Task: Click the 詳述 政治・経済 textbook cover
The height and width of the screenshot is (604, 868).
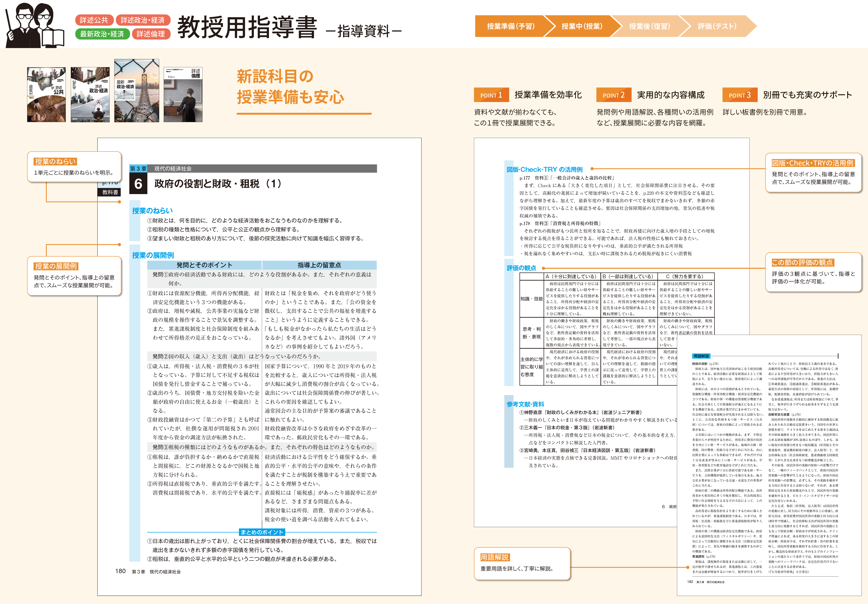Action: click(x=90, y=94)
